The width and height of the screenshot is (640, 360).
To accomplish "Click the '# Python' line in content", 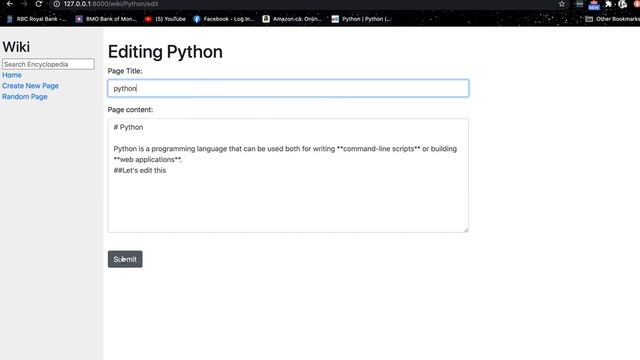I will tap(128, 127).
